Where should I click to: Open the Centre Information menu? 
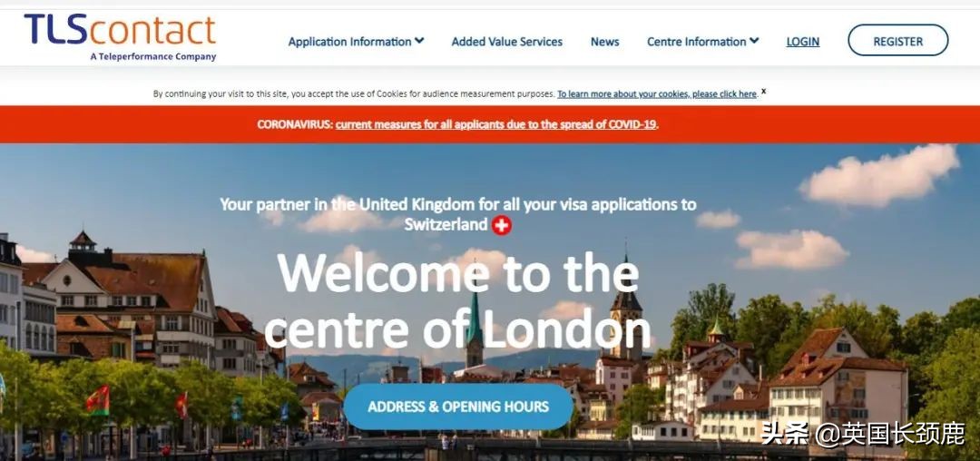pos(703,42)
